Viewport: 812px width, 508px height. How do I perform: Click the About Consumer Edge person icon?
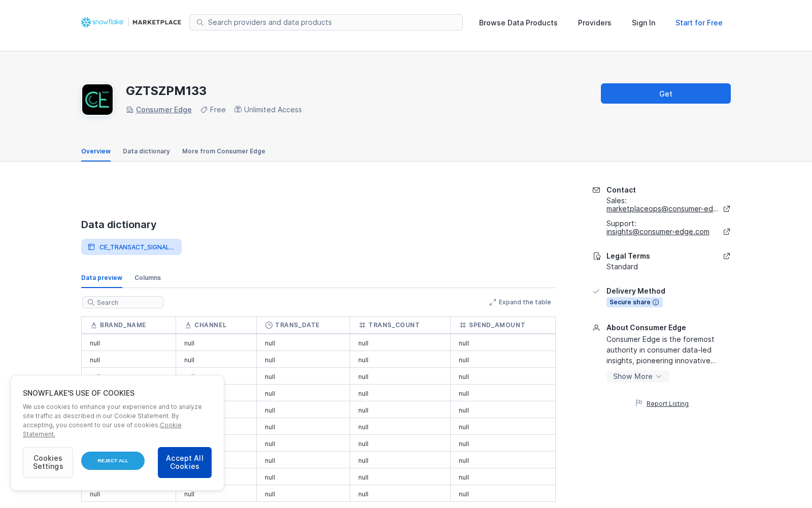(596, 328)
